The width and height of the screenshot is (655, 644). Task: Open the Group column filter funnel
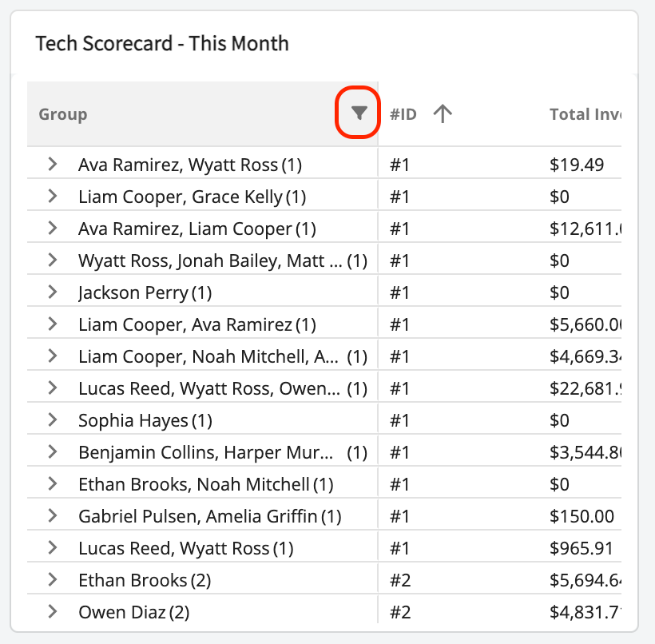[x=359, y=113]
